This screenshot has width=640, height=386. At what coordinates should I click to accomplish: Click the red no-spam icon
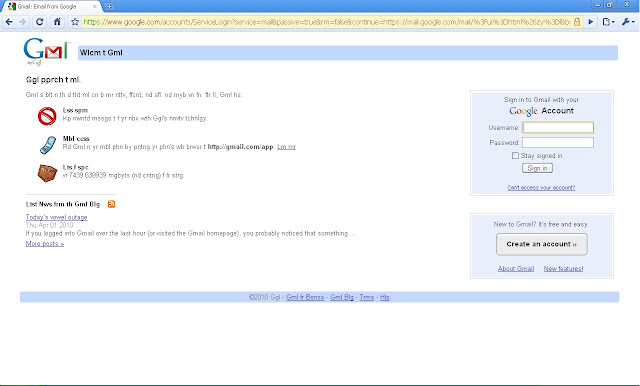coord(47,116)
